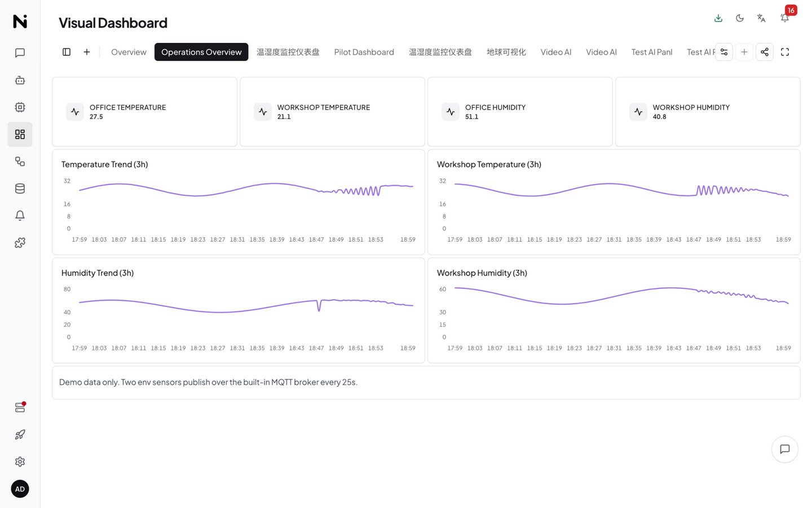
Task: Open the Test AI Panl tab
Action: click(652, 52)
